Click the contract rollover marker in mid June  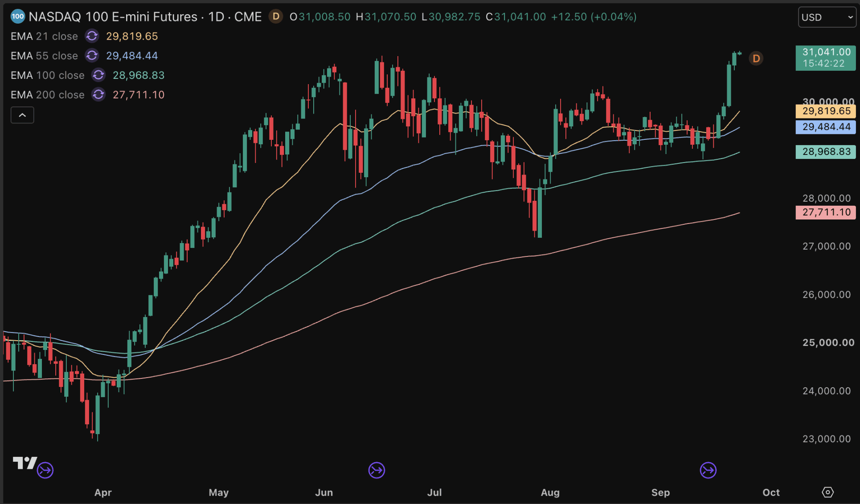(x=377, y=470)
